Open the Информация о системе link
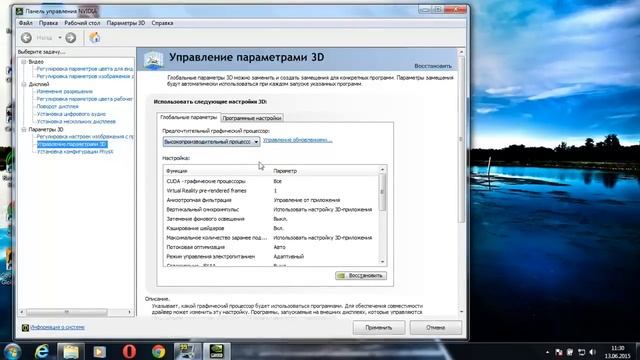Screen dimensions: 640x360 (x=58, y=327)
